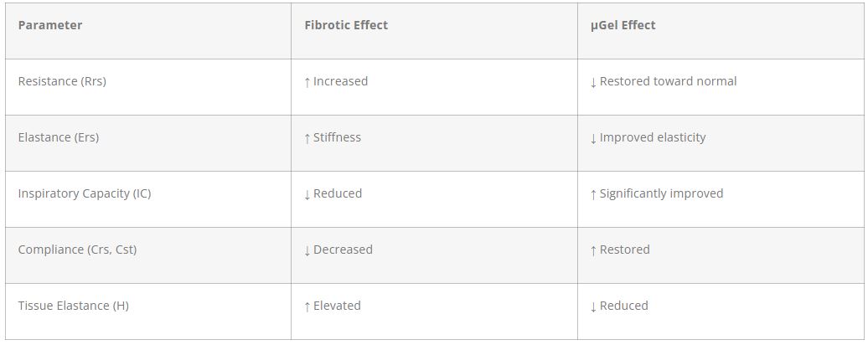
Task: Click the down arrow before 'Improved elasticity'
Action: click(x=594, y=138)
